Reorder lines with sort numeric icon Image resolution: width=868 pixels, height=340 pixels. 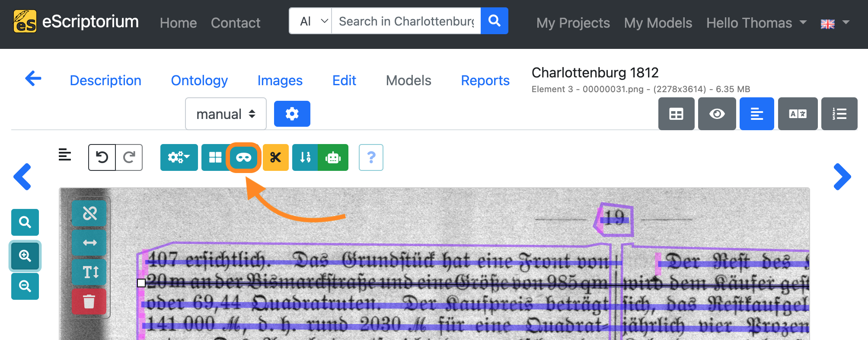305,157
